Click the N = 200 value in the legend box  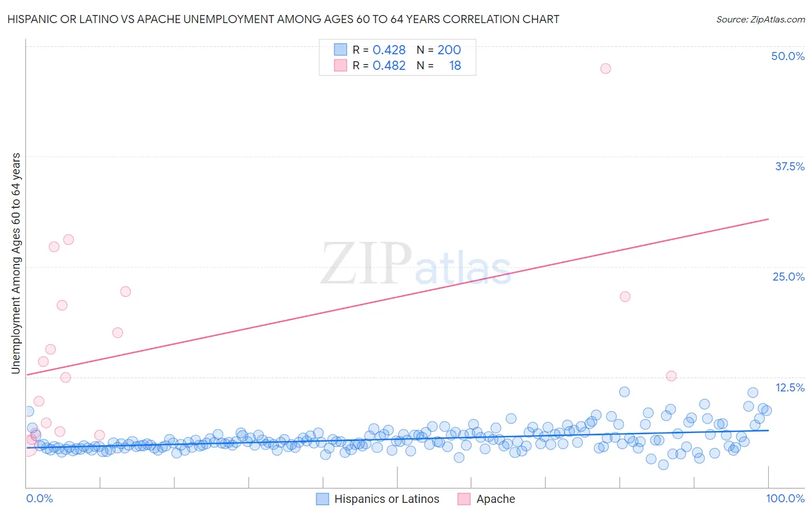pyautogui.click(x=439, y=50)
